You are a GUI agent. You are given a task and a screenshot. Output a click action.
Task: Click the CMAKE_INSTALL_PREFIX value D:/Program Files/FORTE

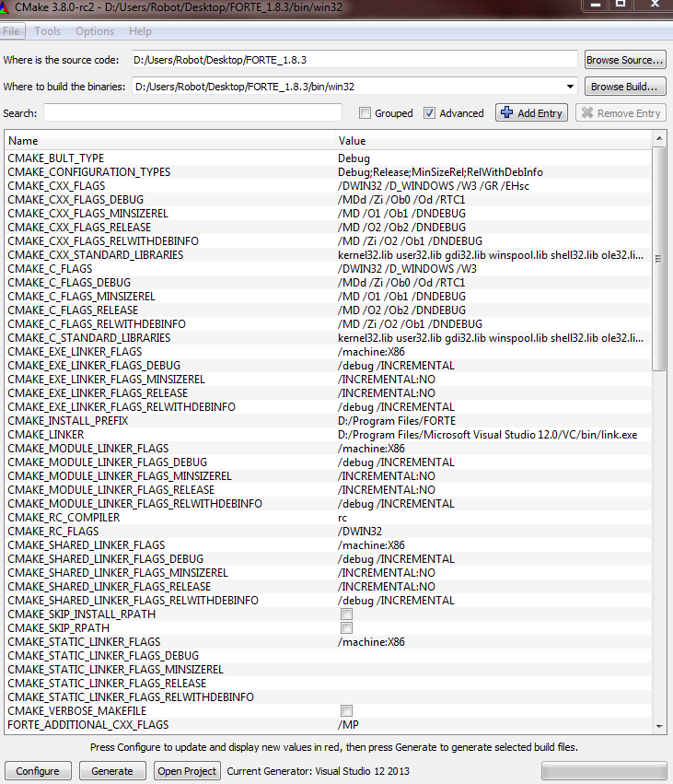point(397,421)
